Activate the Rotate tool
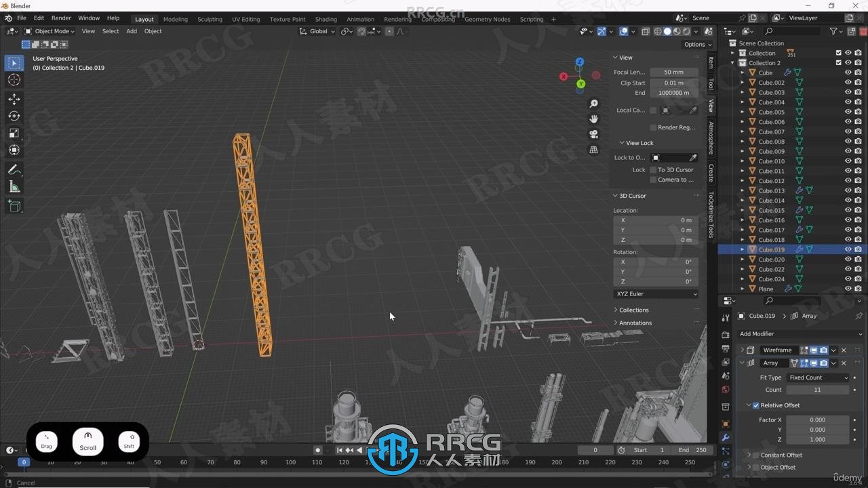This screenshot has width=868, height=488. pos(14,116)
